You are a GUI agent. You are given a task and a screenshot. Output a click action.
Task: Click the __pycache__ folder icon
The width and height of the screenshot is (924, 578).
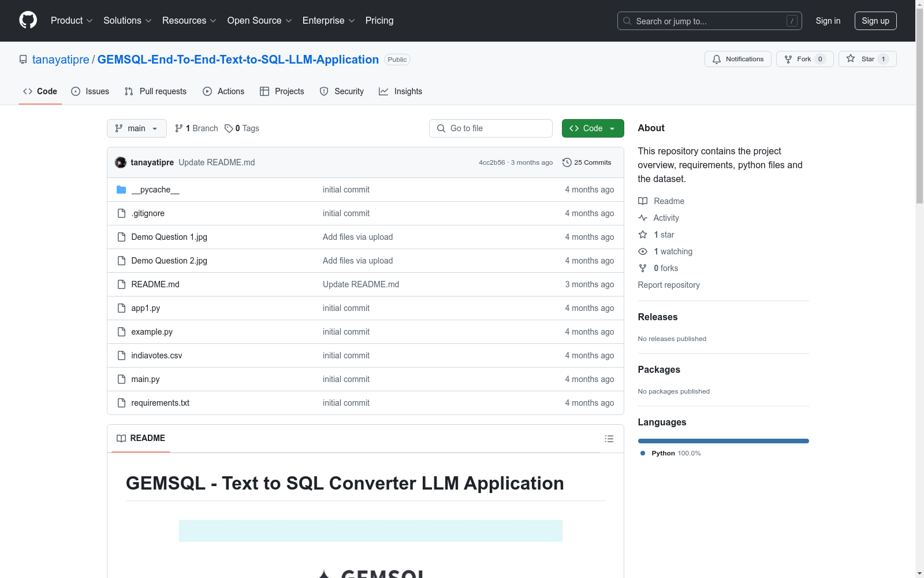[121, 190]
